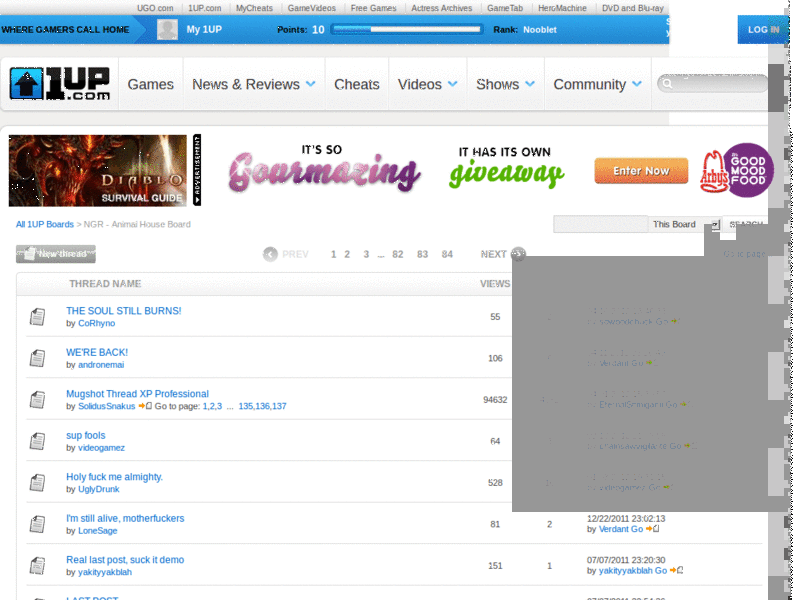Click thread icon for I'm still alive
The width and height of the screenshot is (800, 600).
point(37,524)
